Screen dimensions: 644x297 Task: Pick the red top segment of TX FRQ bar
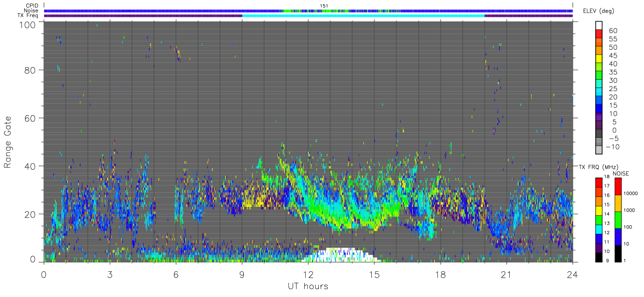coord(599,182)
